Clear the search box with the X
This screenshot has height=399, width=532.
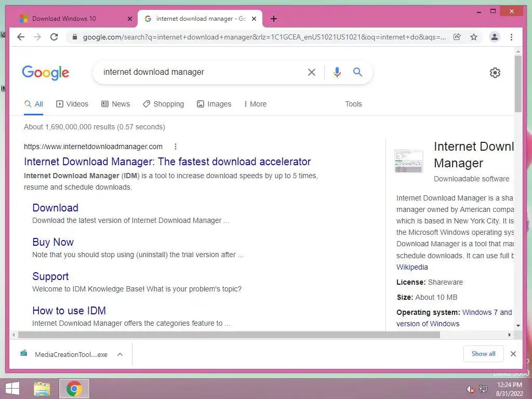coord(312,72)
